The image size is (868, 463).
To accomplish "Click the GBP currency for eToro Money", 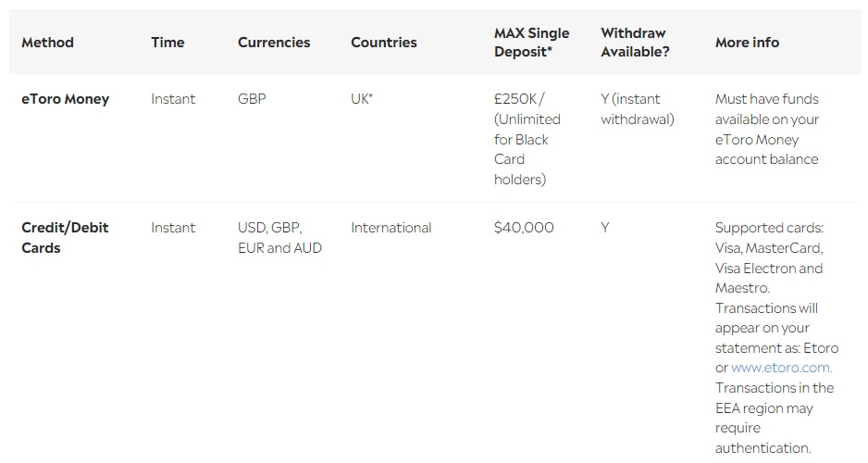I will pos(252,99).
